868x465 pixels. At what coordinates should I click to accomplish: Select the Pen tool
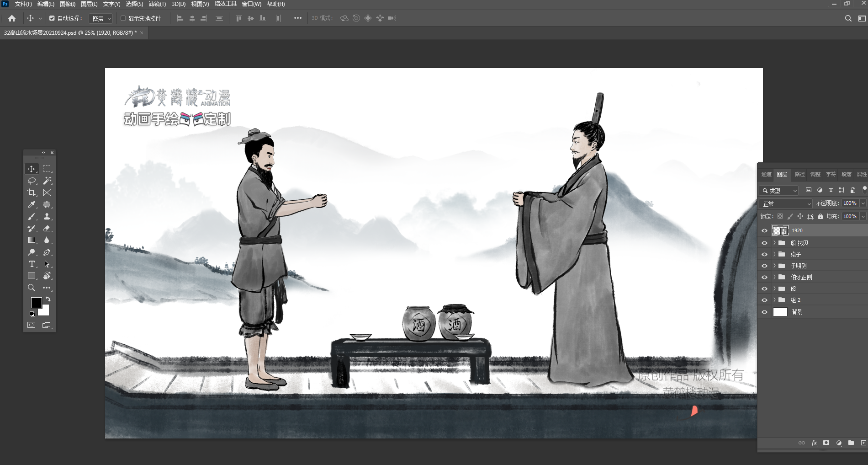(x=47, y=252)
